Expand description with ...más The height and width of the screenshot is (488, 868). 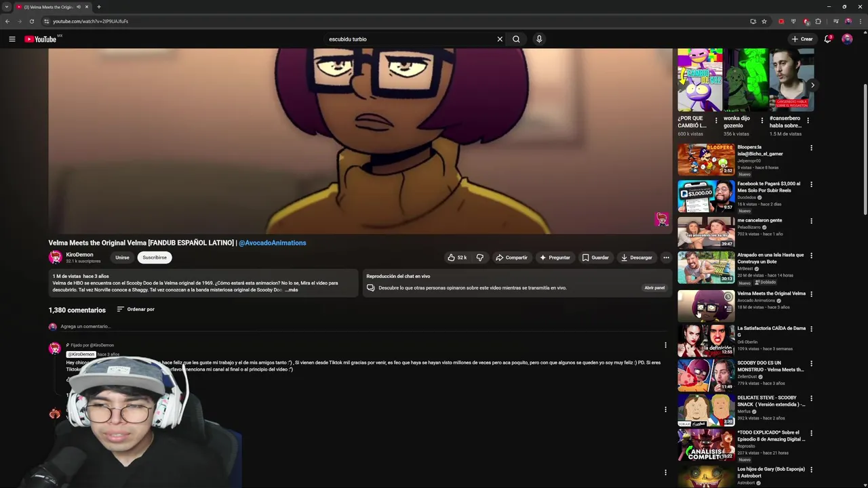pyautogui.click(x=291, y=290)
